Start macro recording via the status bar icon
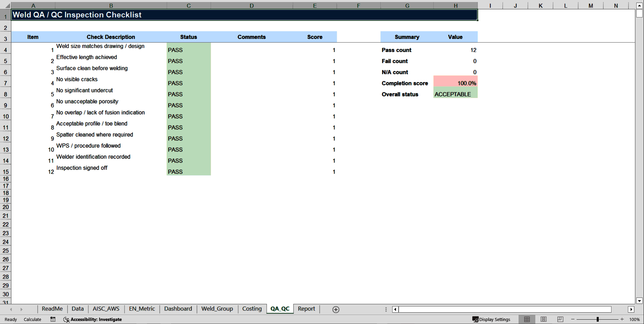The height and width of the screenshot is (324, 644). coord(53,319)
